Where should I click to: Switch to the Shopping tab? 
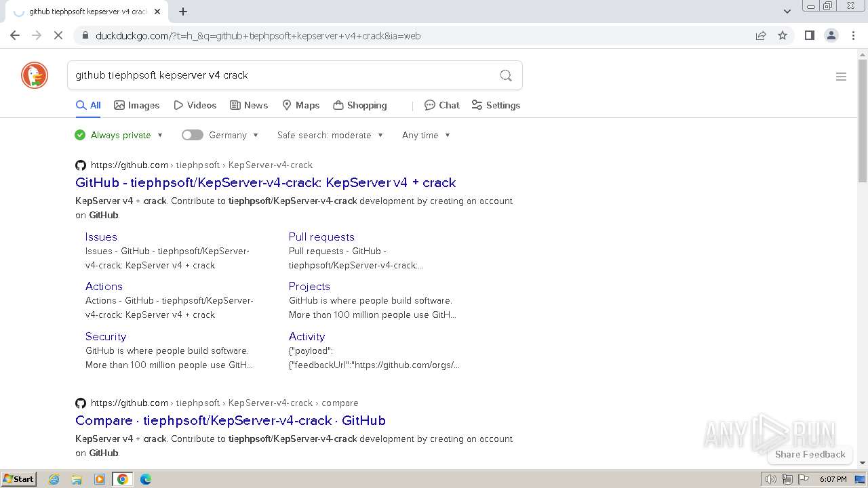[360, 105]
